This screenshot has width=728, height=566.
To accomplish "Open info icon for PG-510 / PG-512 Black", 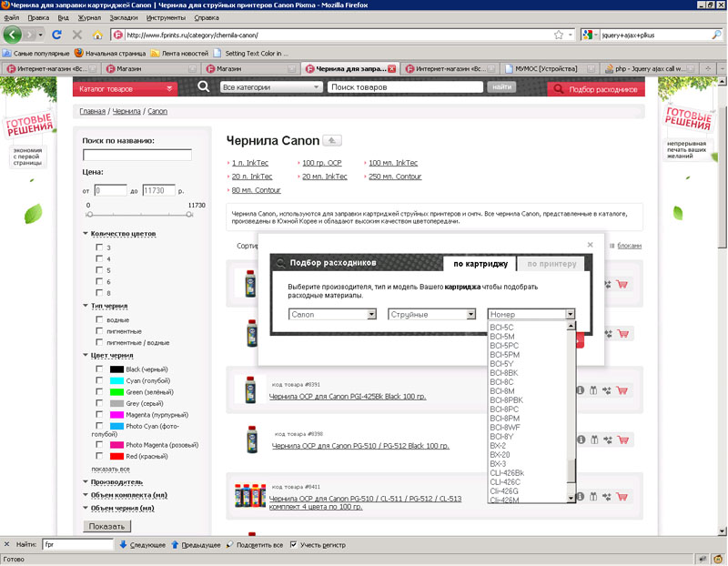I will click(x=581, y=440).
